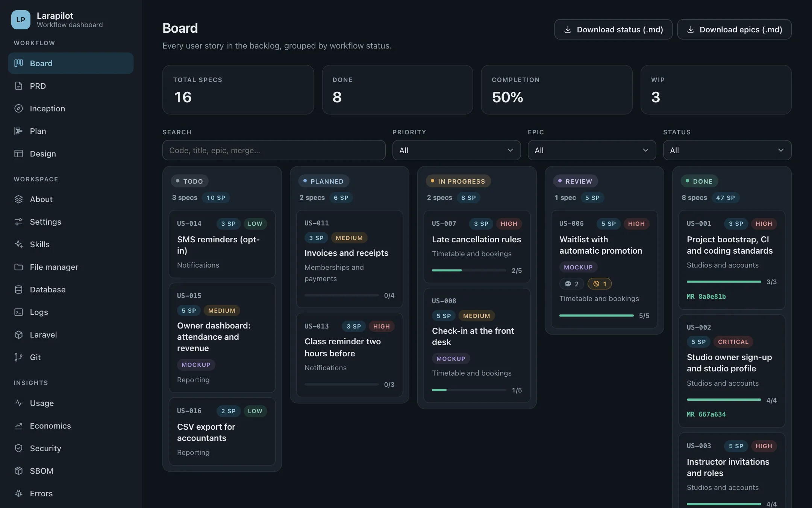Image resolution: width=812 pixels, height=508 pixels.
Task: Click the Class reminder two hours before title
Action: coord(342,347)
